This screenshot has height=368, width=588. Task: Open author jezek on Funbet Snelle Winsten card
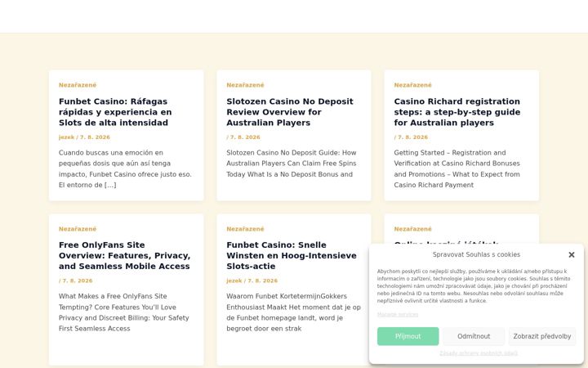234,280
